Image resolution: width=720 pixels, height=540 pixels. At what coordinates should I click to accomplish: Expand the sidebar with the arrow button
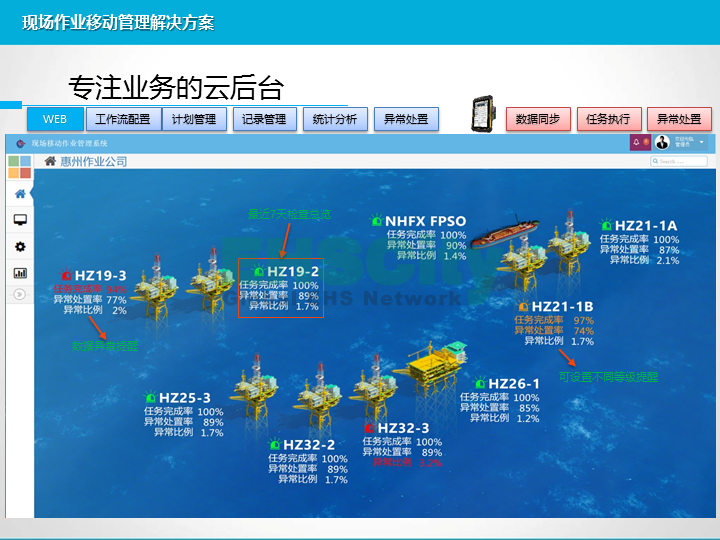coord(19,294)
